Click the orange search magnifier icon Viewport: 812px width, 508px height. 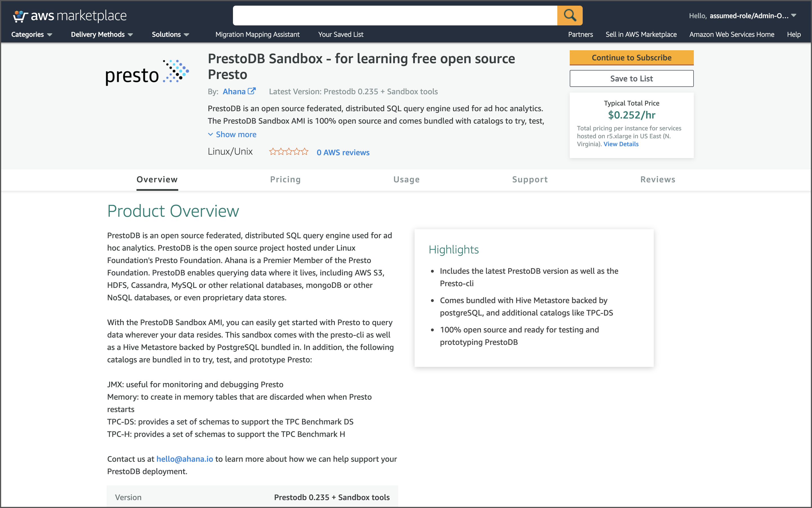(x=570, y=16)
